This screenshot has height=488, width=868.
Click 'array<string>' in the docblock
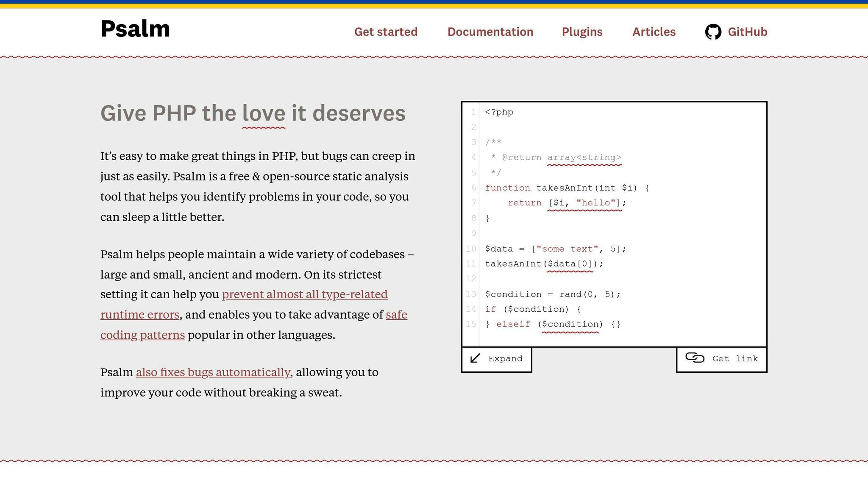pyautogui.click(x=584, y=158)
